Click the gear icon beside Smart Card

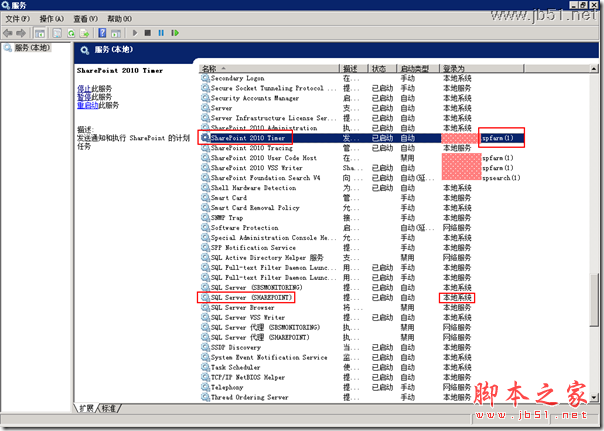[x=205, y=198]
